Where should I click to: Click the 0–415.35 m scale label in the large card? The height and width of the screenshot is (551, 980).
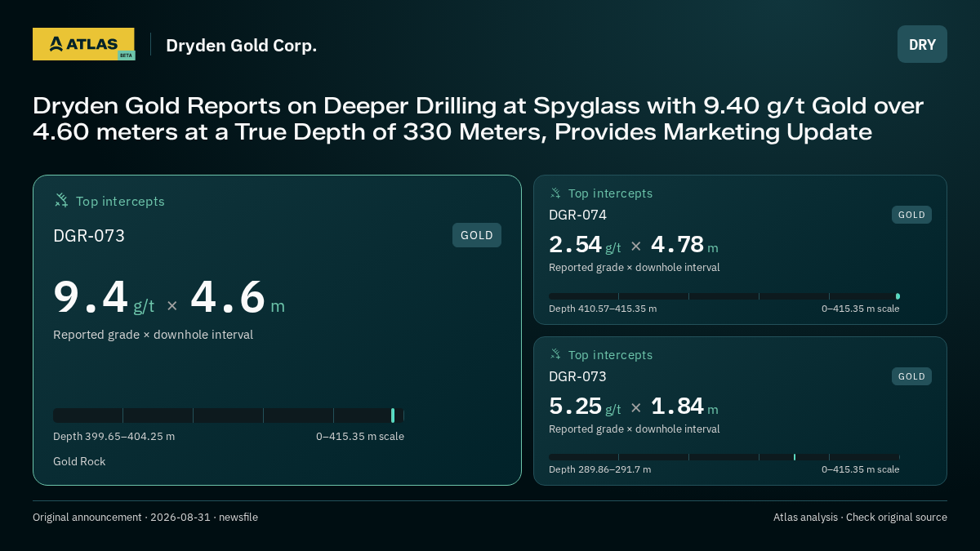click(360, 437)
